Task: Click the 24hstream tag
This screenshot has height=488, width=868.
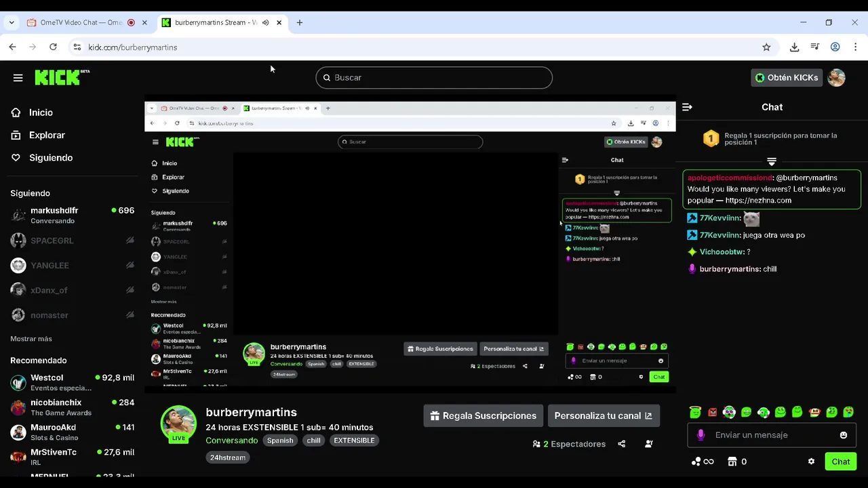Action: (x=228, y=457)
